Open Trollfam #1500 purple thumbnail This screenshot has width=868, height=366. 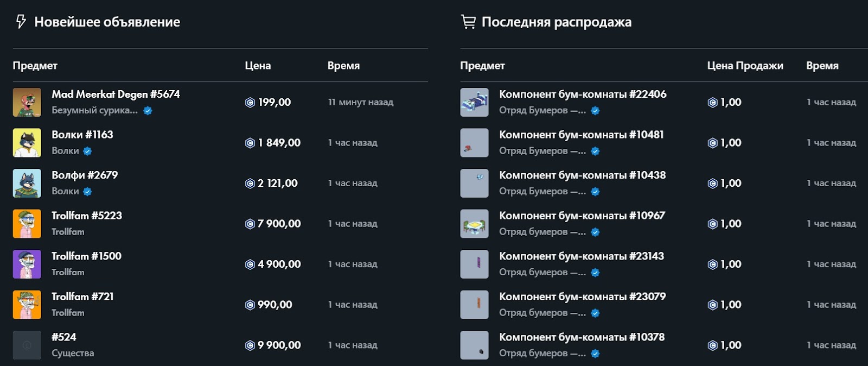tap(27, 264)
